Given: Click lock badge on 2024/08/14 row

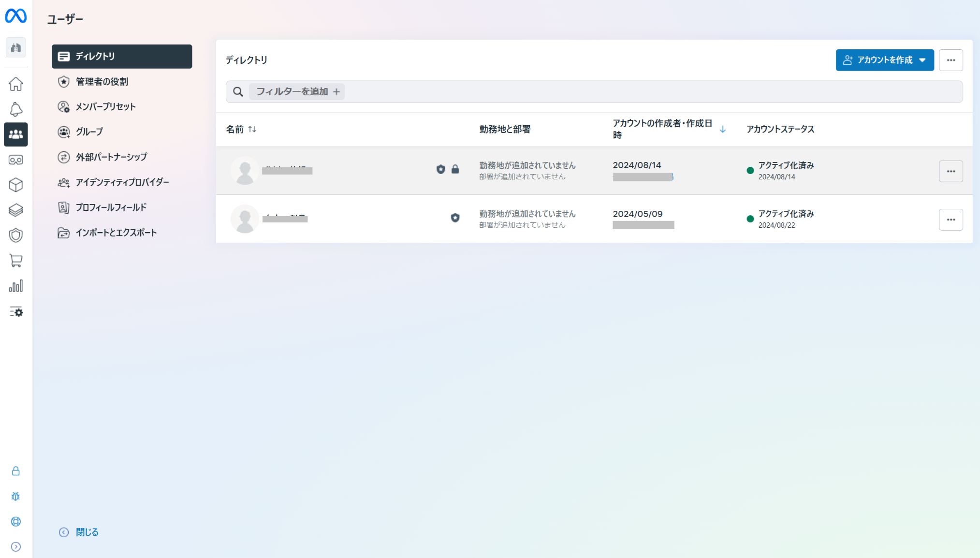Looking at the screenshot, I should click(455, 169).
